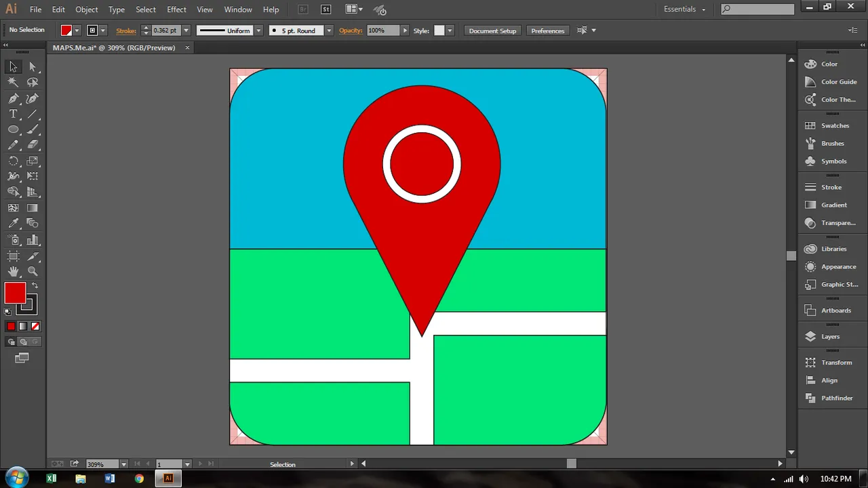The image size is (868, 488).
Task: Open the Change Screen Mode button
Action: (x=22, y=358)
